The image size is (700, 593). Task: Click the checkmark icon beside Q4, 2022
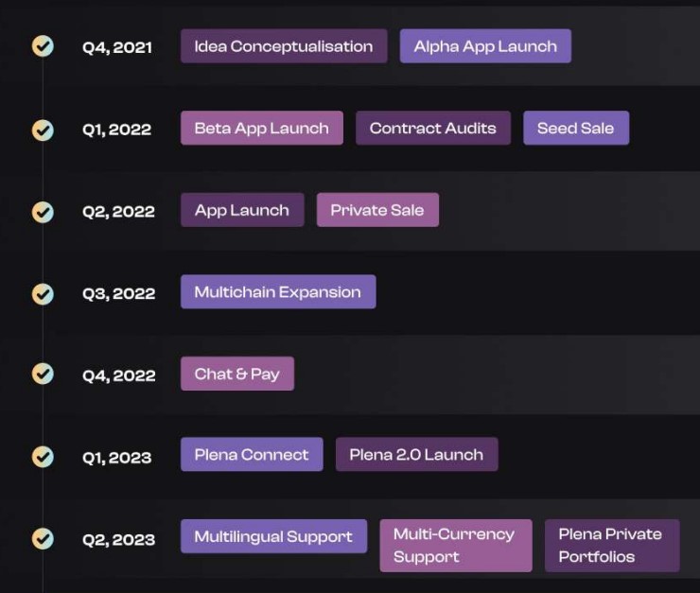click(43, 375)
